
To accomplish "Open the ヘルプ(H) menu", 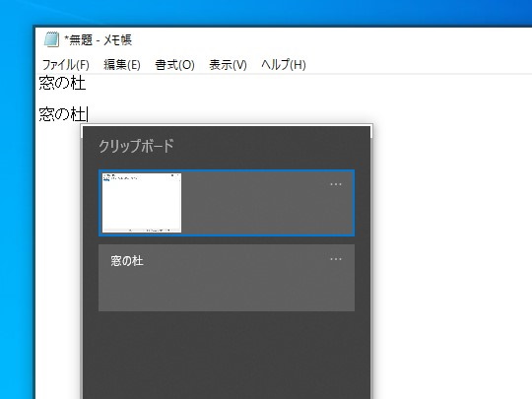I will point(284,64).
